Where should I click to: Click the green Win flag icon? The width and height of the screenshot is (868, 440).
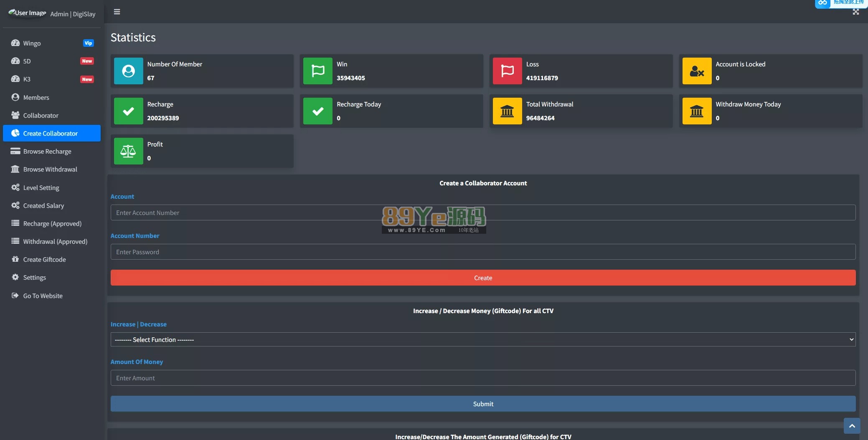(x=318, y=71)
